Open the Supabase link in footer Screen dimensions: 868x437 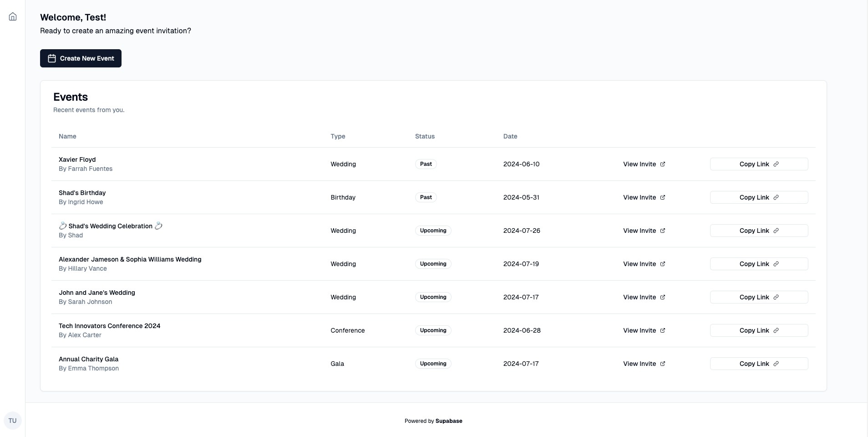coord(448,421)
